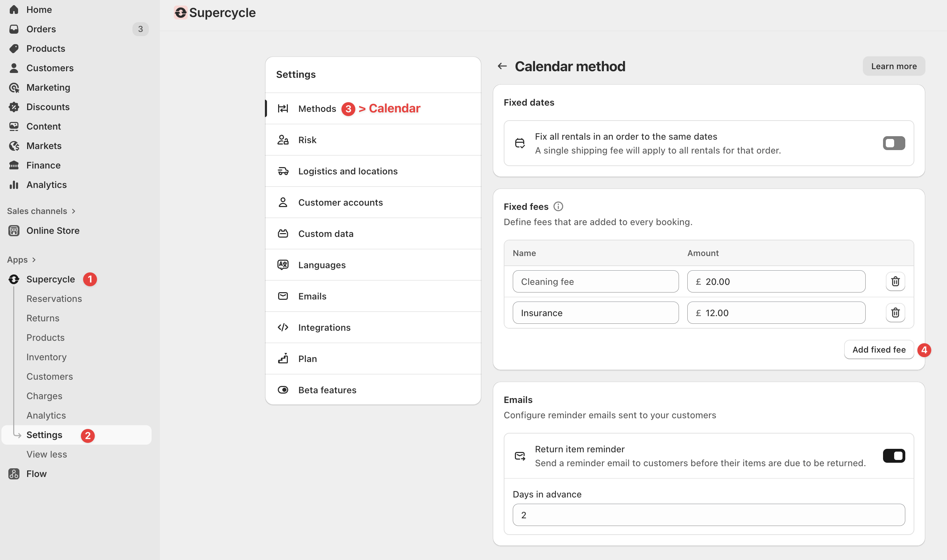Open Online Store sales channel
The image size is (947, 560).
pyautogui.click(x=52, y=231)
